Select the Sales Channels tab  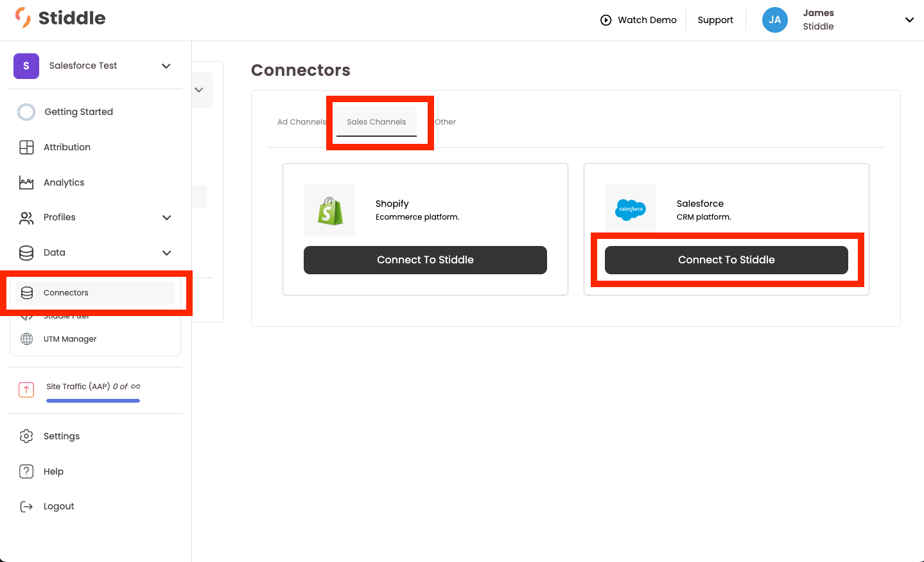point(376,122)
